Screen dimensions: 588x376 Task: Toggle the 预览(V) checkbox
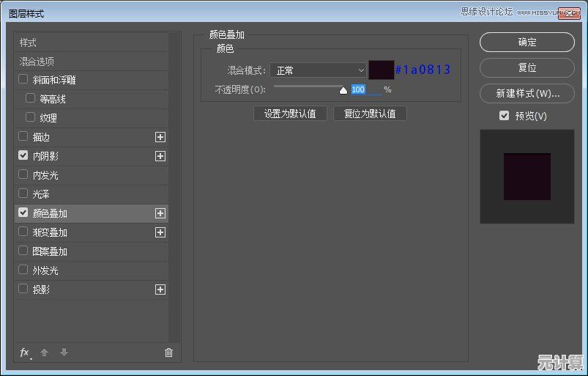[x=504, y=116]
